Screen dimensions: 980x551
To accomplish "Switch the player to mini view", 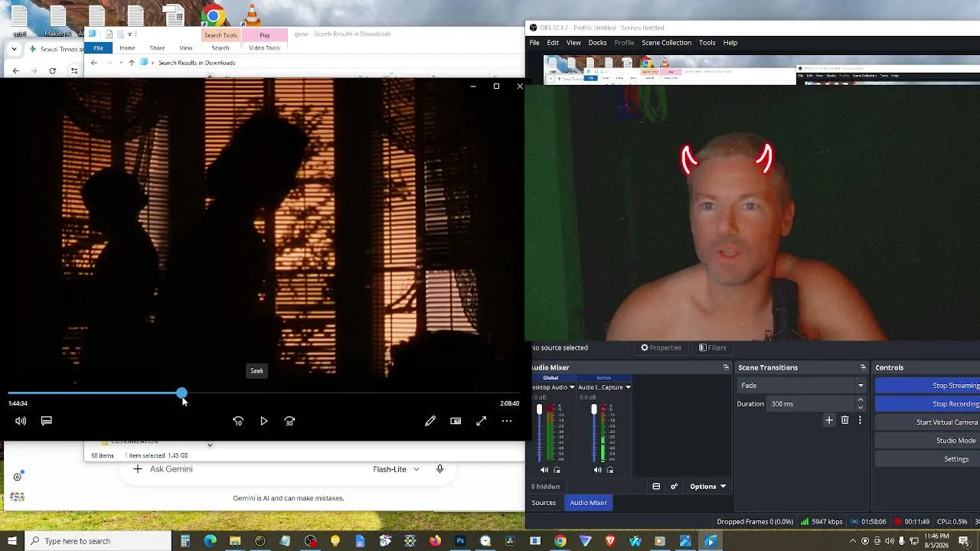I will [456, 421].
